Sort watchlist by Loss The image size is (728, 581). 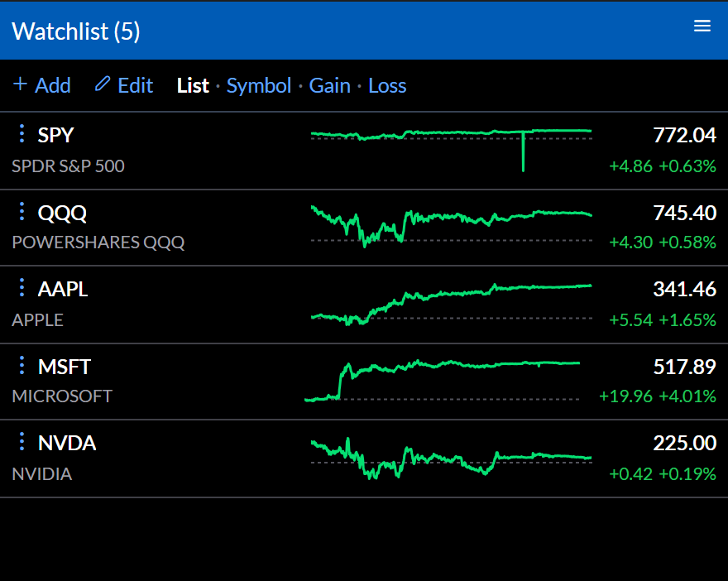387,85
